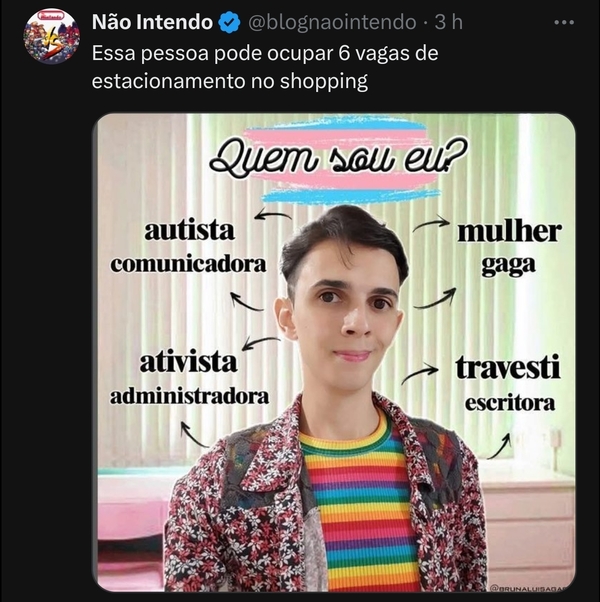This screenshot has height=602, width=600.
Task: Open the Não Intendo display name link
Action: coord(152,22)
